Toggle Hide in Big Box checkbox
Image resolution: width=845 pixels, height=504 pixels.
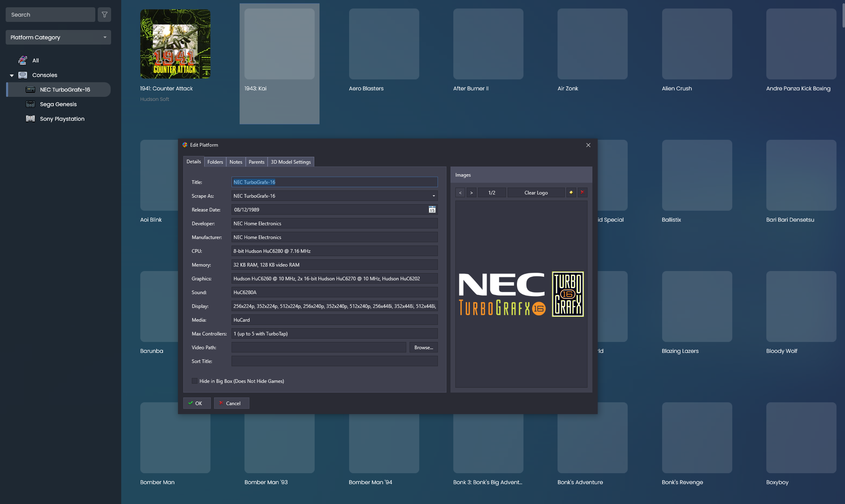195,381
